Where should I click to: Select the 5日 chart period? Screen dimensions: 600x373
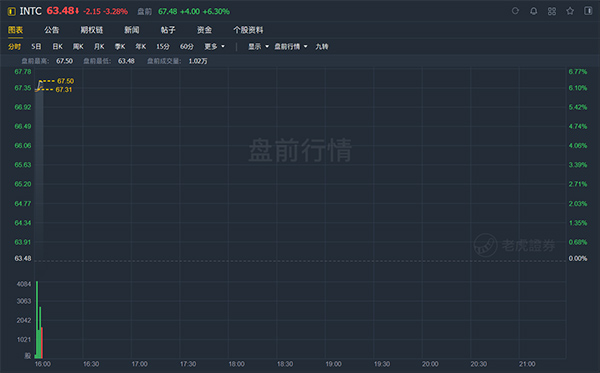(36, 46)
